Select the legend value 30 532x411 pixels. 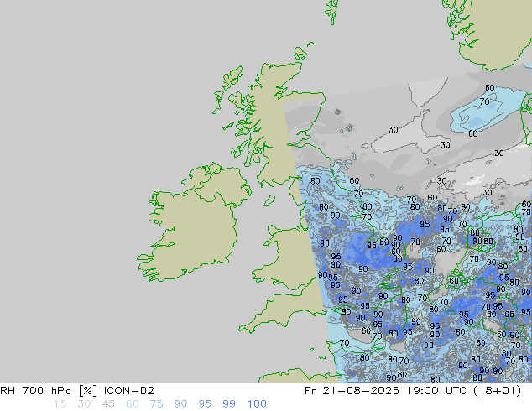click(84, 404)
